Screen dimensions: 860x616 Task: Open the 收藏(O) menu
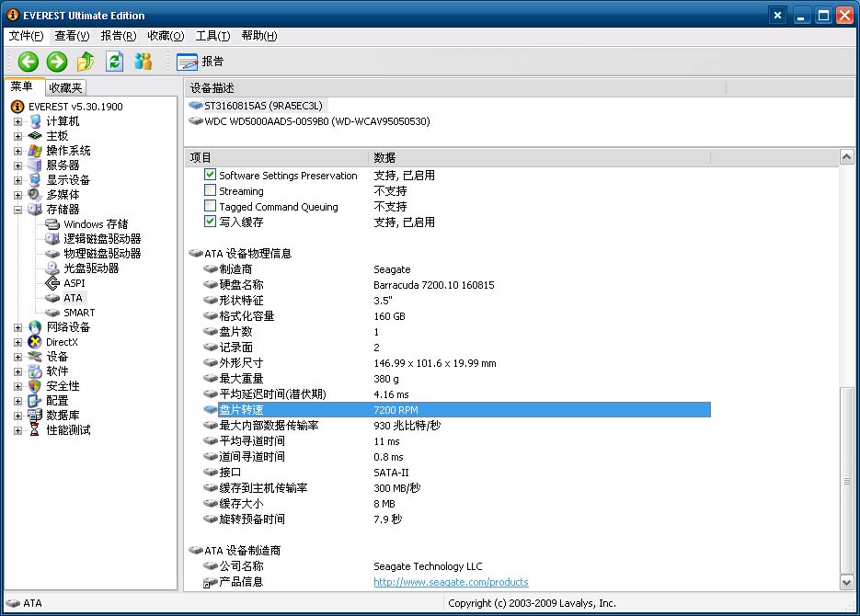tap(166, 36)
